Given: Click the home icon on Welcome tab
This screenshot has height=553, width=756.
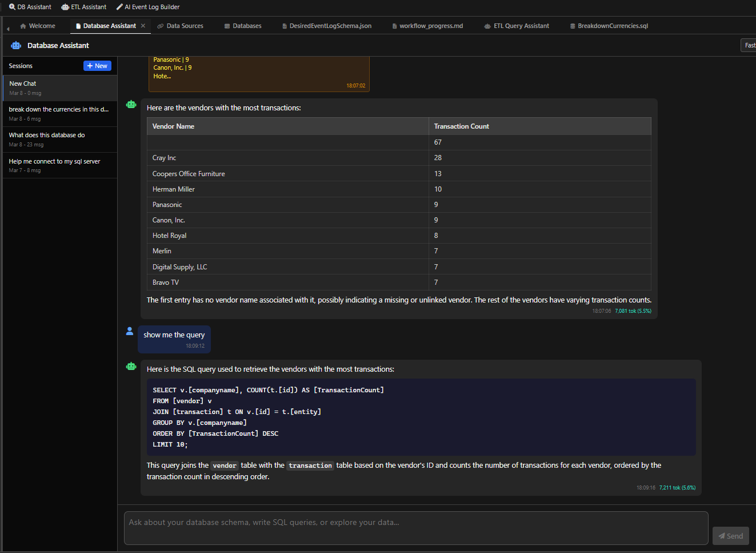Looking at the screenshot, I should (23, 26).
